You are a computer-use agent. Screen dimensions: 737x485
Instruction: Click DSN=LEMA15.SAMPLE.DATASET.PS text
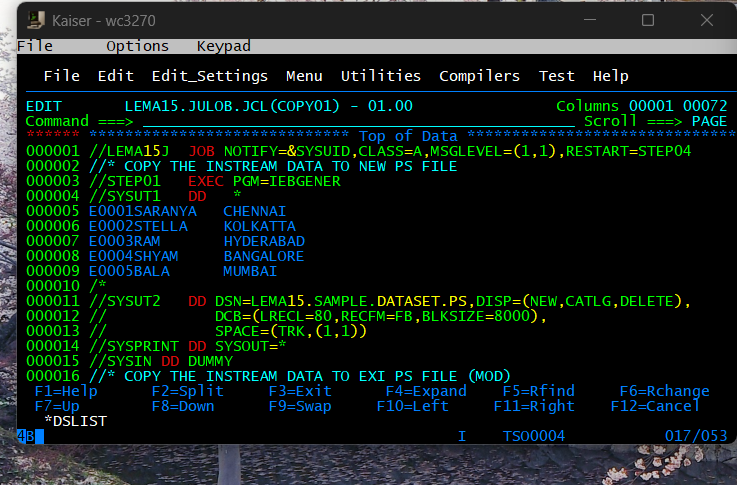tap(341, 301)
